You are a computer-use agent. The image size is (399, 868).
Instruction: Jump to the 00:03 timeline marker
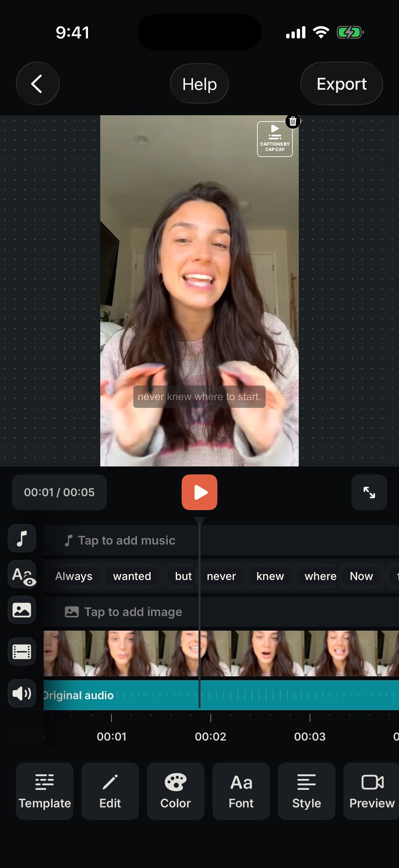(310, 737)
